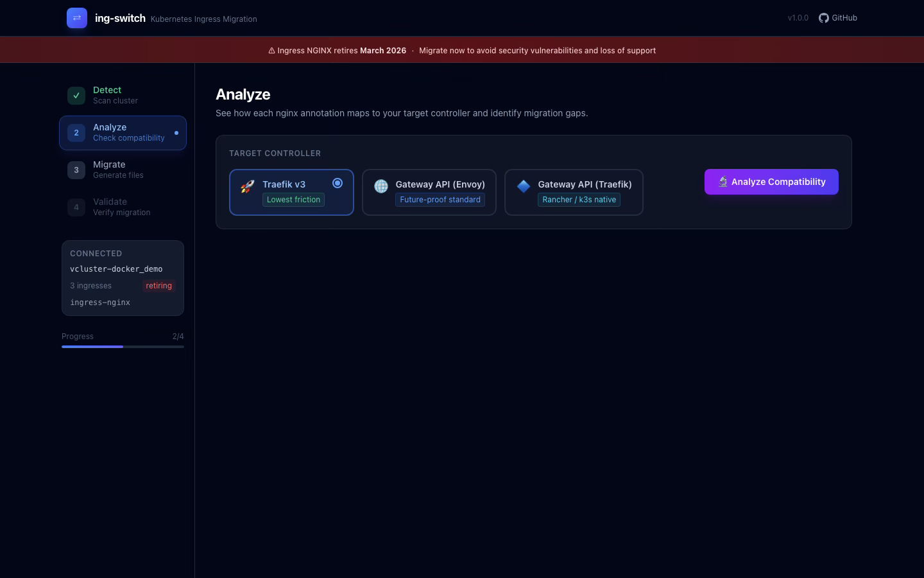Click the Rancher / k3s native badge

579,200
